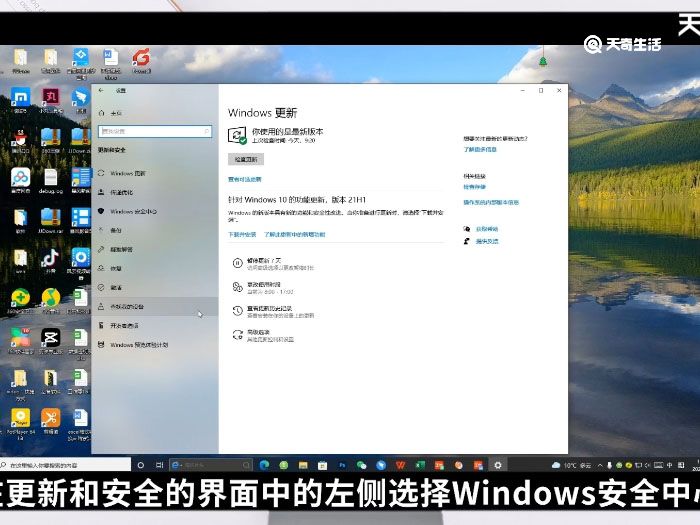Viewport: 700px width, 525px height.
Task: Select the yellow PotPlayer icon on the desktop
Action: click(x=21, y=424)
